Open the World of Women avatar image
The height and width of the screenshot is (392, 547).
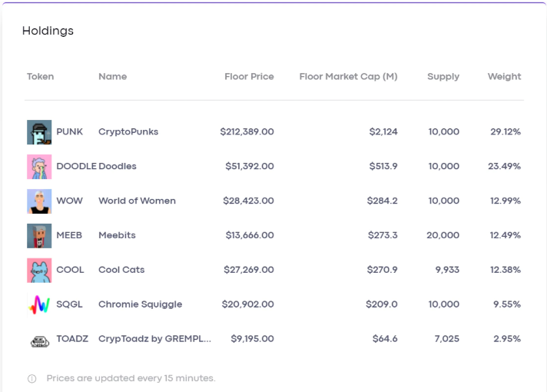(39, 201)
